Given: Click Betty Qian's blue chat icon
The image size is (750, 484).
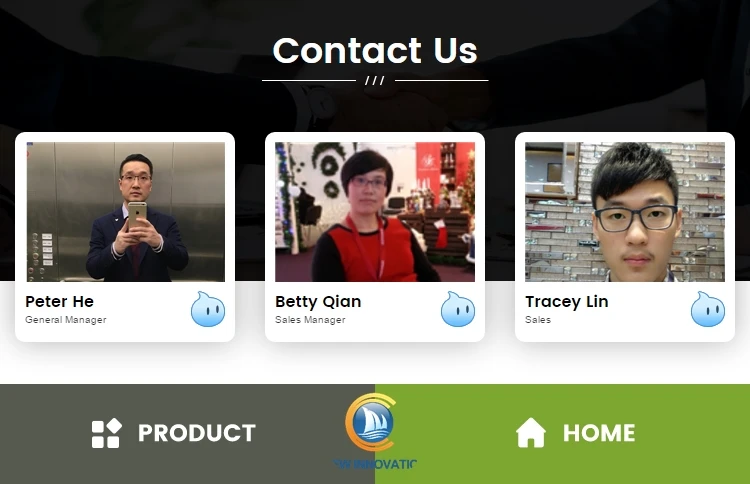Looking at the screenshot, I should [x=458, y=309].
